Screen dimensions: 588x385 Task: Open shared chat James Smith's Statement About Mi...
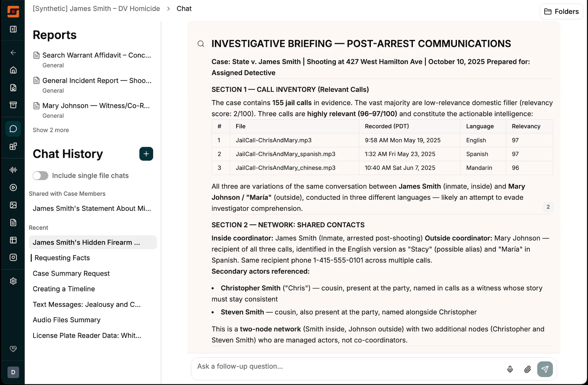tap(92, 208)
